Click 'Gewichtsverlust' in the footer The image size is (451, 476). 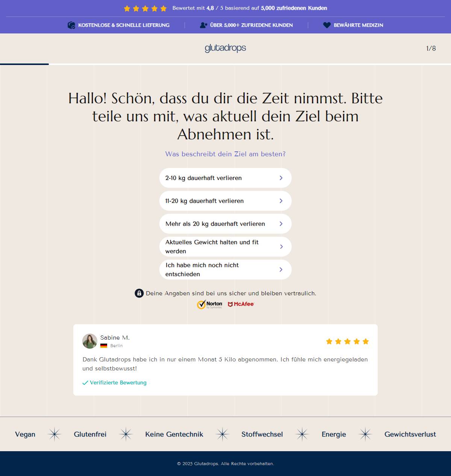[410, 434]
